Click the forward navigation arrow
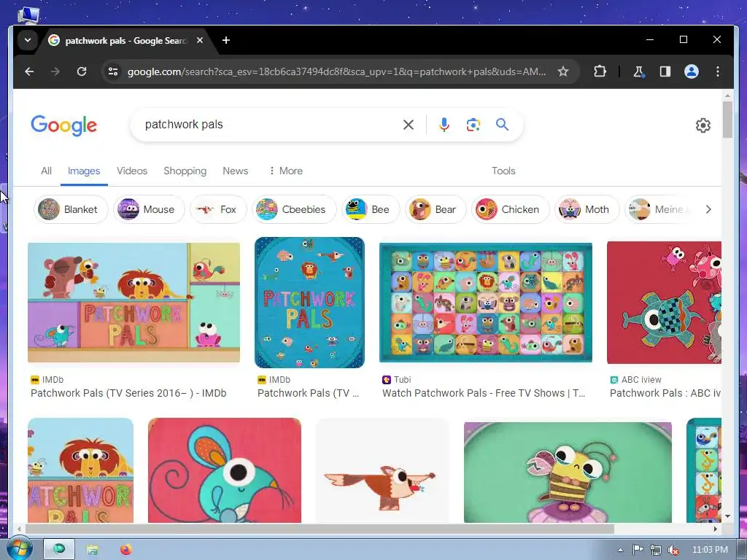The height and width of the screenshot is (560, 747). click(55, 71)
